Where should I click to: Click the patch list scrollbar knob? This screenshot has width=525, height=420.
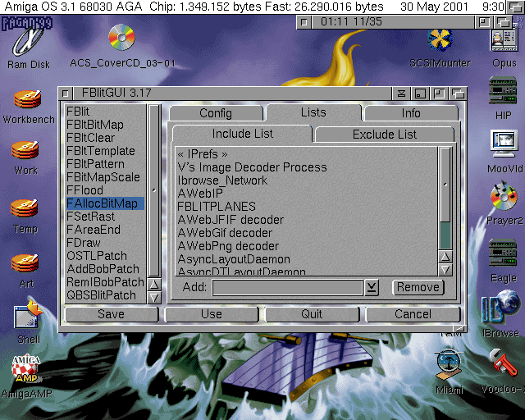click(154, 190)
